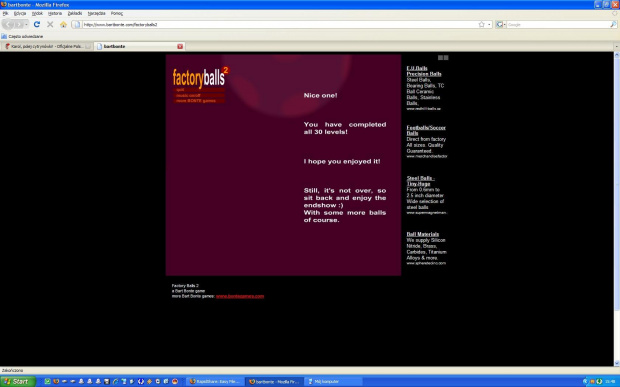Open the Często odwiedzane bookmarks folder
This screenshot has width=620, height=387.
click(x=22, y=36)
